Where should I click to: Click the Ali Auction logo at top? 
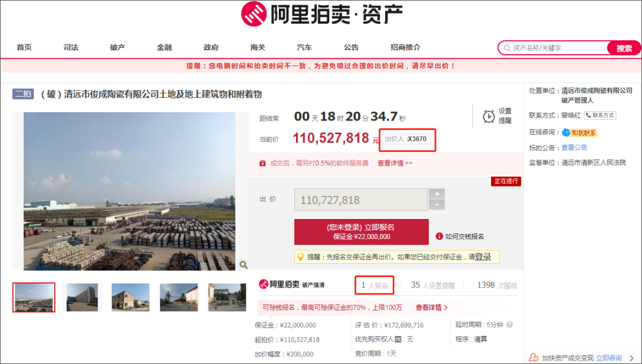click(x=322, y=14)
